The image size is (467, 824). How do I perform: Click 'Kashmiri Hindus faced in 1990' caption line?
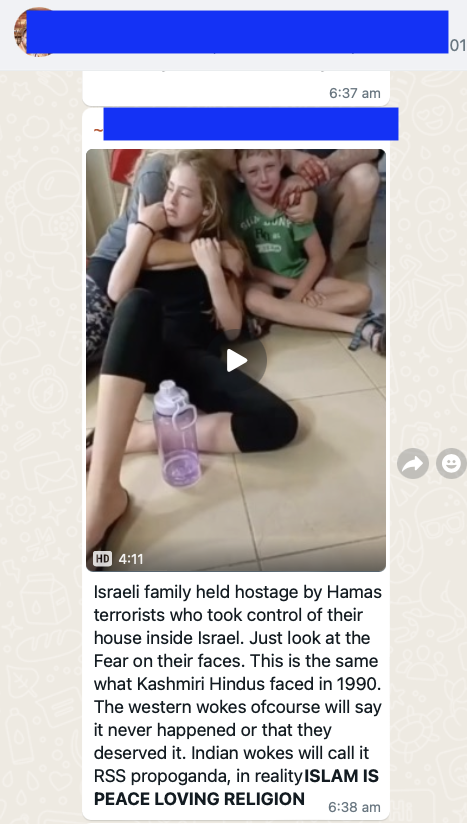pos(237,684)
